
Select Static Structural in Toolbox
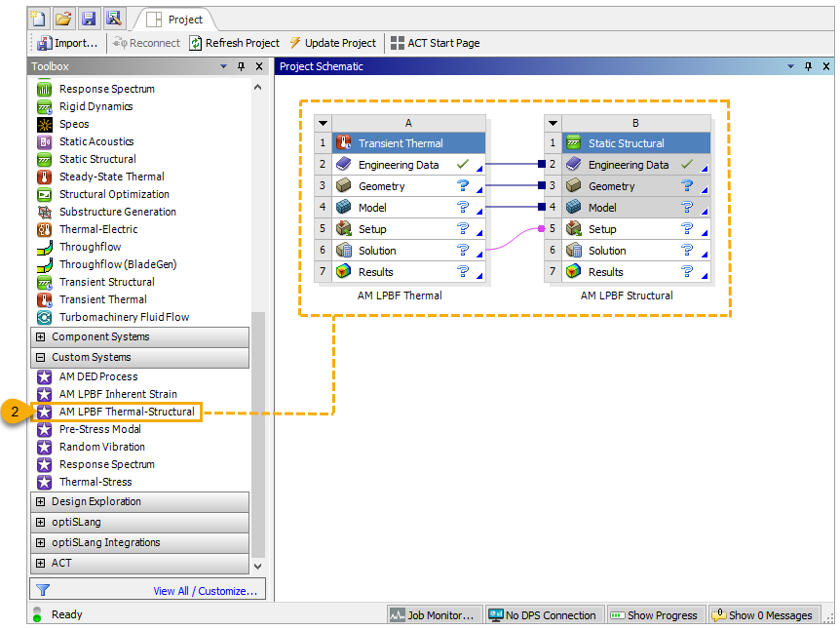click(87, 159)
